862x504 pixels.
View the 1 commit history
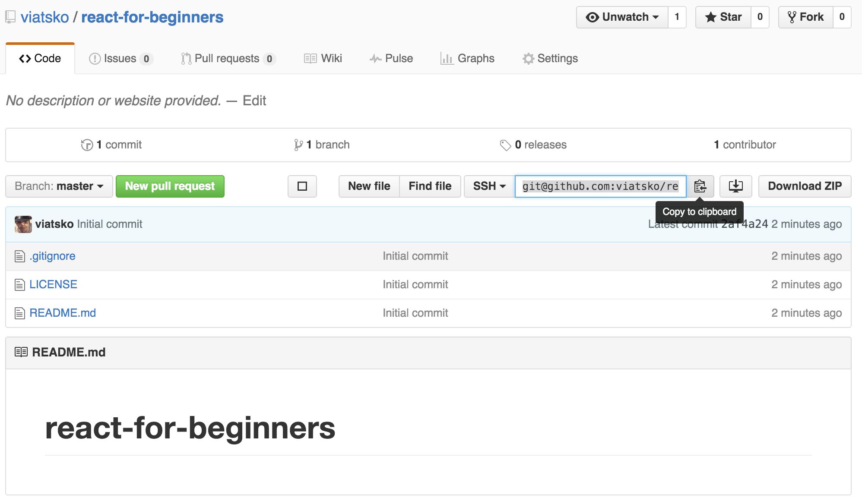pos(111,145)
